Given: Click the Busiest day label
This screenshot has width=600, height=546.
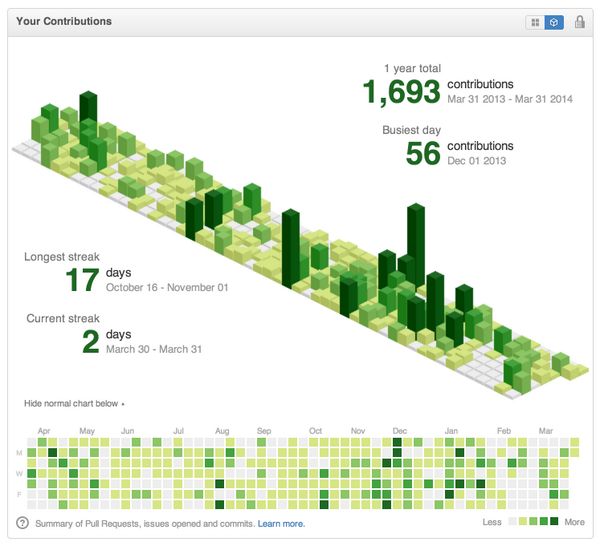Looking at the screenshot, I should 411,130.
